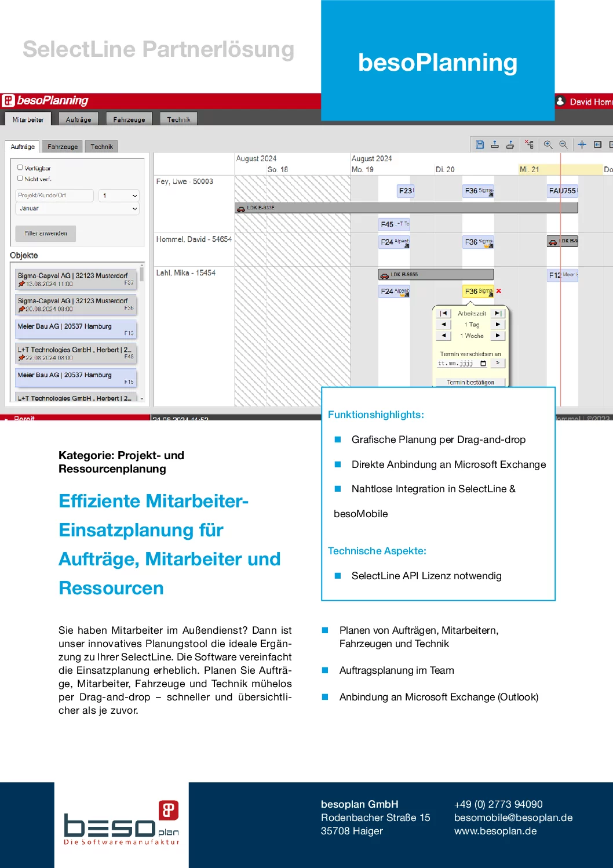Select L+T Technologies object F48
613x868 pixels.
(76, 353)
